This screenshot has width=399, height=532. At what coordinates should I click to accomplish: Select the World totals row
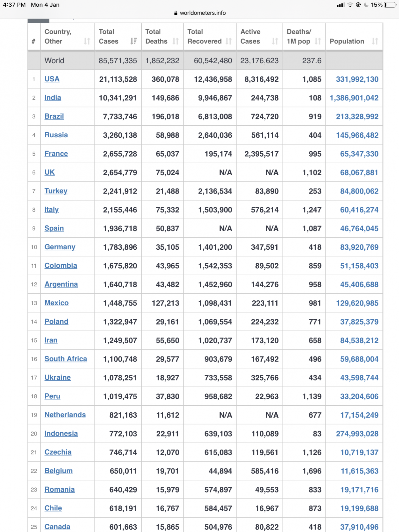(x=205, y=61)
